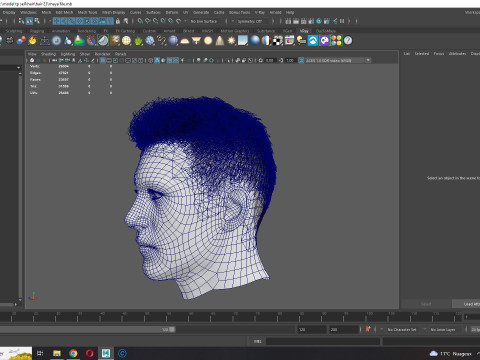The image size is (480, 360).
Task: Toggle the teal color management icon in viewport bar
Action: tap(301, 60)
